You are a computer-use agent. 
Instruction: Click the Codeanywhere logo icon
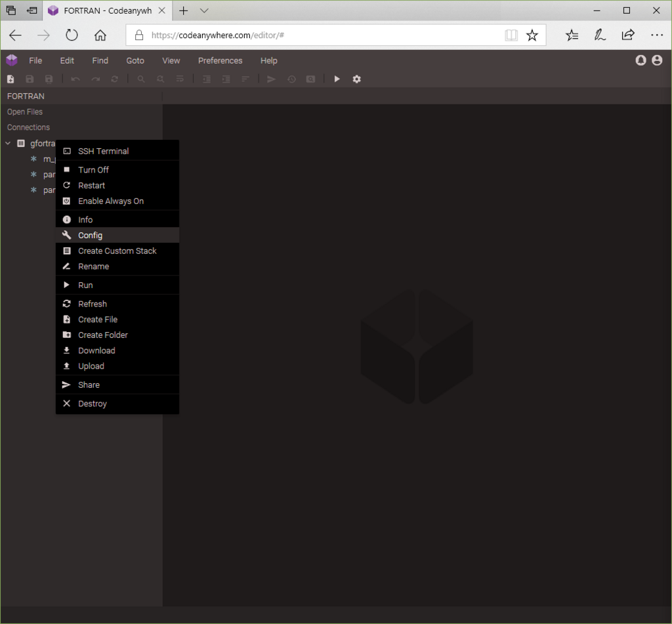pyautogui.click(x=12, y=60)
